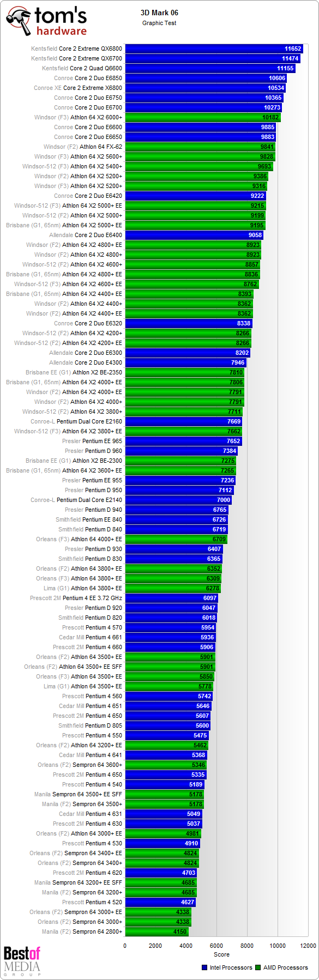Select the 'Graphic Test' subtitle
This screenshot has width=319, height=980.
[x=159, y=23]
